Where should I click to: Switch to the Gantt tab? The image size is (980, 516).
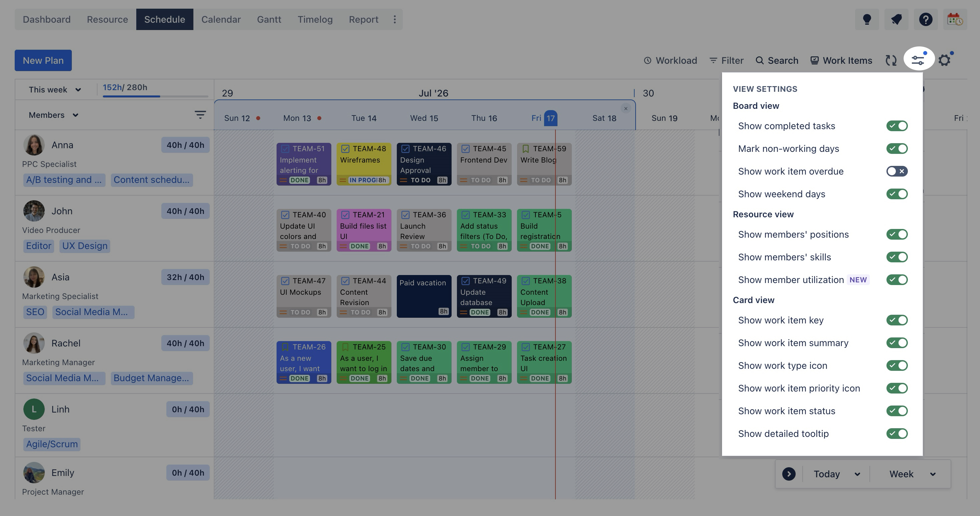coord(269,19)
